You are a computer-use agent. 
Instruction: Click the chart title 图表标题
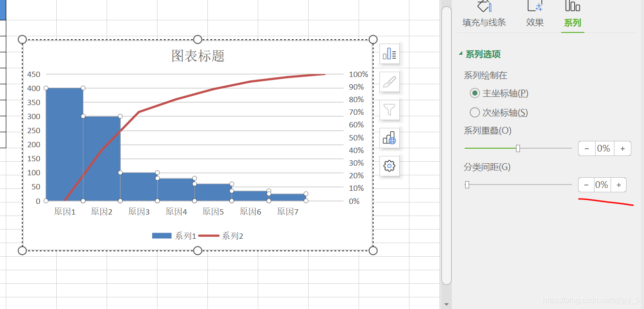point(198,56)
